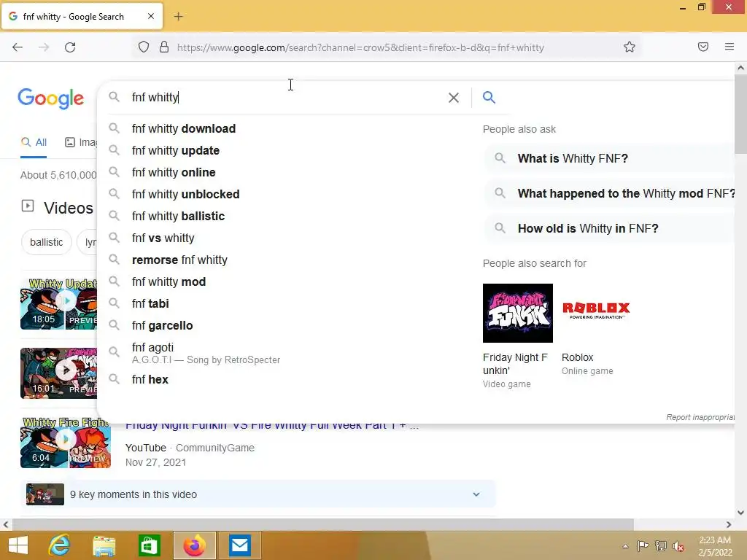The width and height of the screenshot is (747, 560).
Task: Play the 18:05 Whitty Update video
Action: (x=58, y=303)
